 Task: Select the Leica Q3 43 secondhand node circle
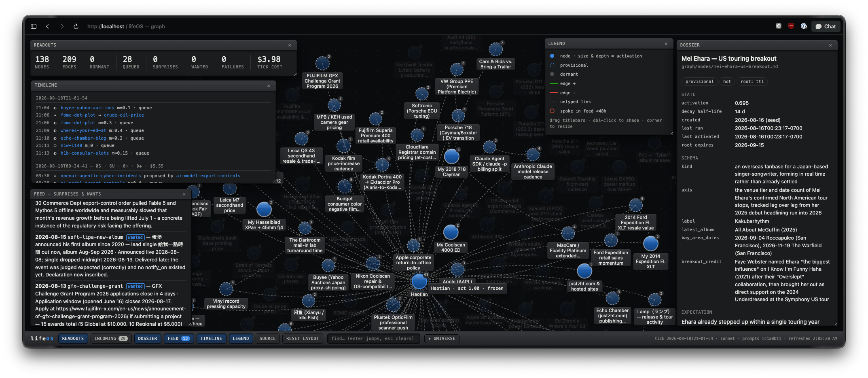pos(301,139)
